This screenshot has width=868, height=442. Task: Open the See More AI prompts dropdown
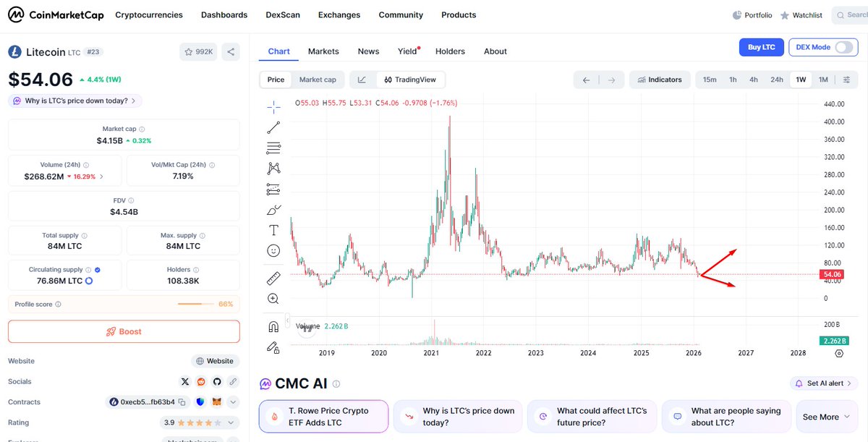click(x=827, y=417)
